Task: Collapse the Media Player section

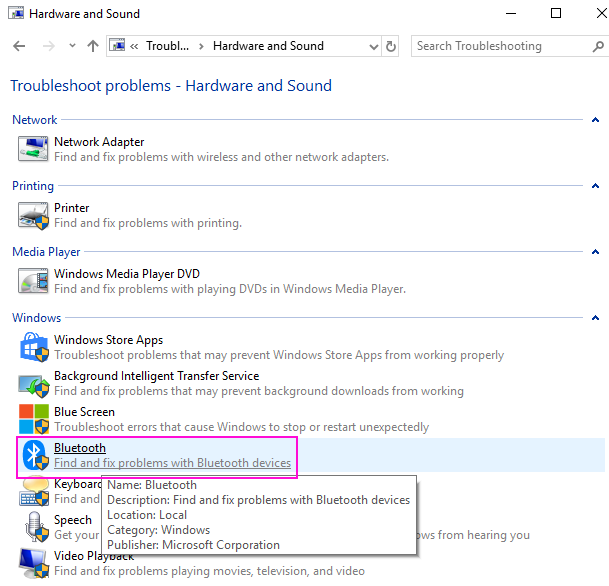Action: [x=595, y=252]
